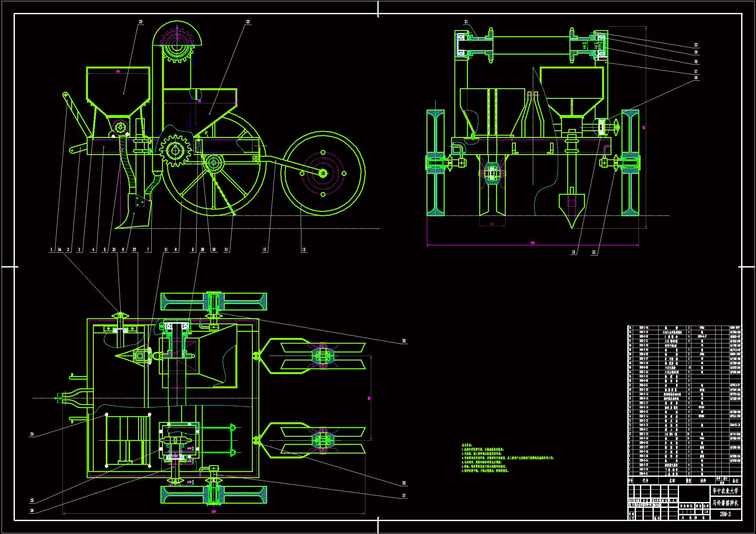Select callout number 27 label
This screenshot has height=534, width=756.
(404, 496)
